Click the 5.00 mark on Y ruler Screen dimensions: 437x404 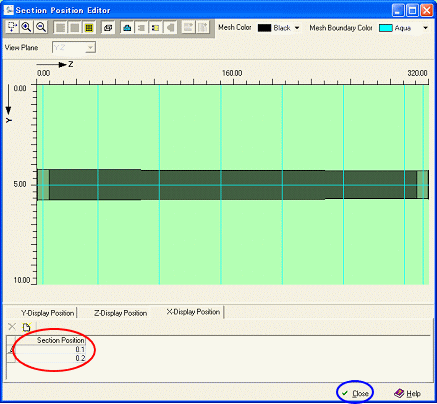coord(20,184)
